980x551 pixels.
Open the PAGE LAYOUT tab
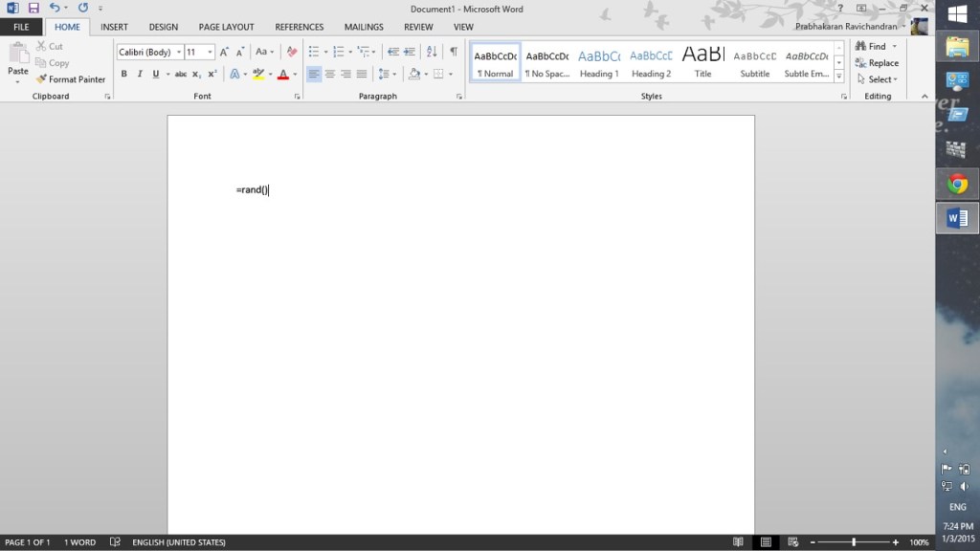[226, 27]
